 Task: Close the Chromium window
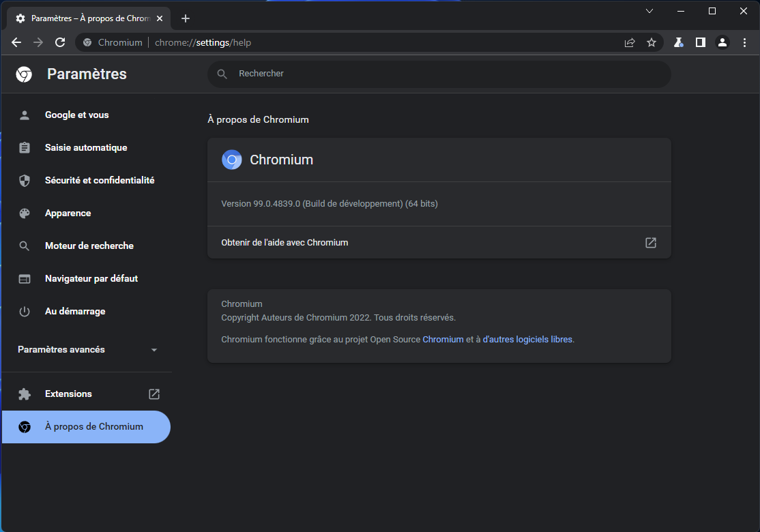[x=744, y=11]
